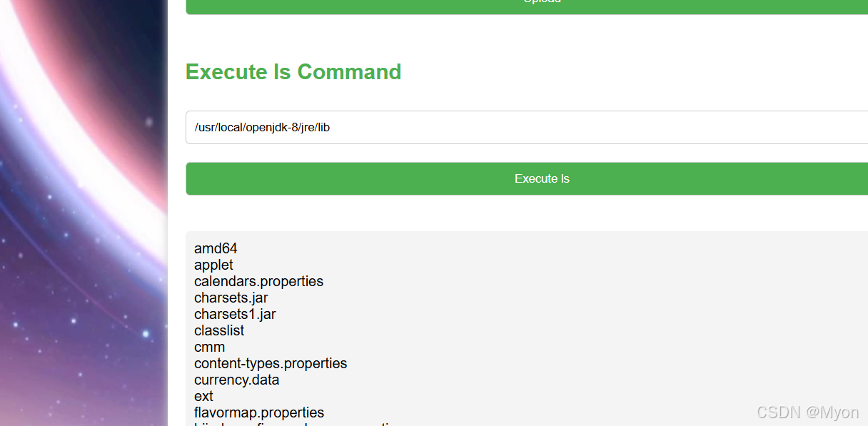
Task: Select the cmm directory entry
Action: (x=209, y=347)
